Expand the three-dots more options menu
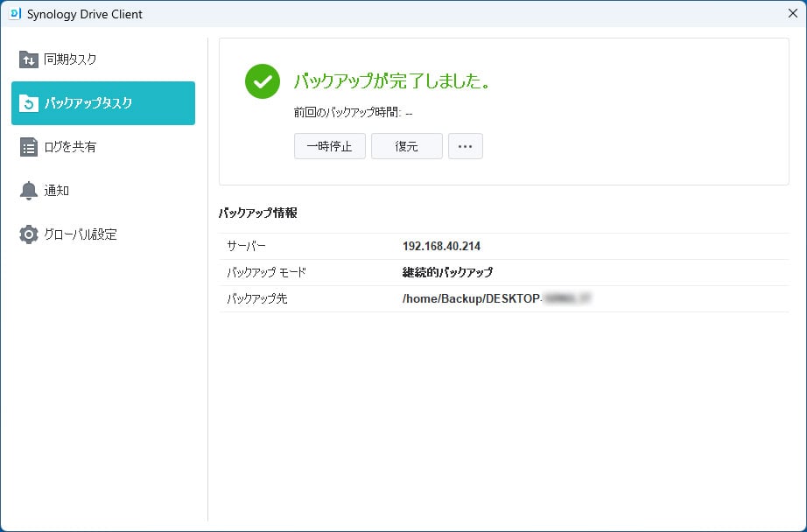 pyautogui.click(x=465, y=146)
